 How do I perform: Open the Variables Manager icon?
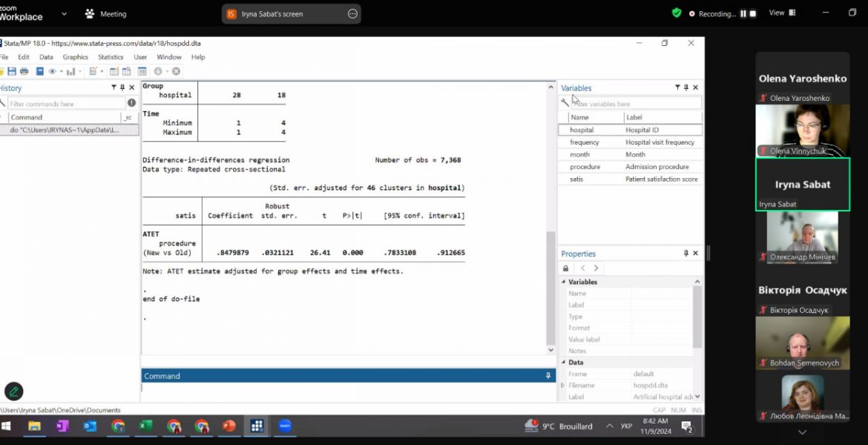(x=142, y=71)
